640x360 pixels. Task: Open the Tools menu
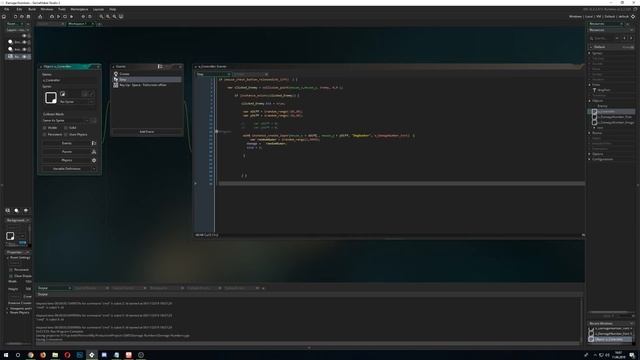tap(62, 9)
